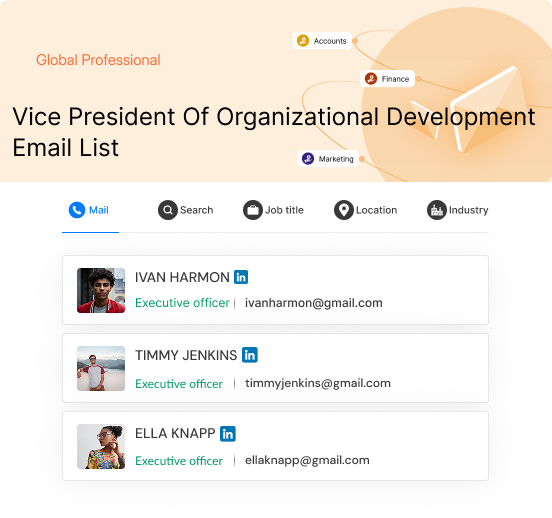This screenshot has width=552, height=518.
Task: Click the Finance tag bubble
Action: [x=387, y=79]
